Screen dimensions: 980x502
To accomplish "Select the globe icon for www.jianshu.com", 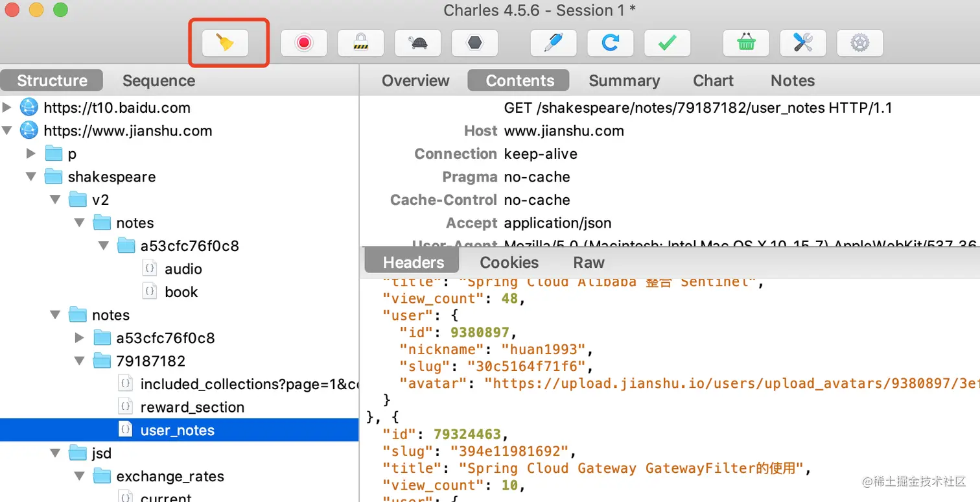I will (x=29, y=130).
